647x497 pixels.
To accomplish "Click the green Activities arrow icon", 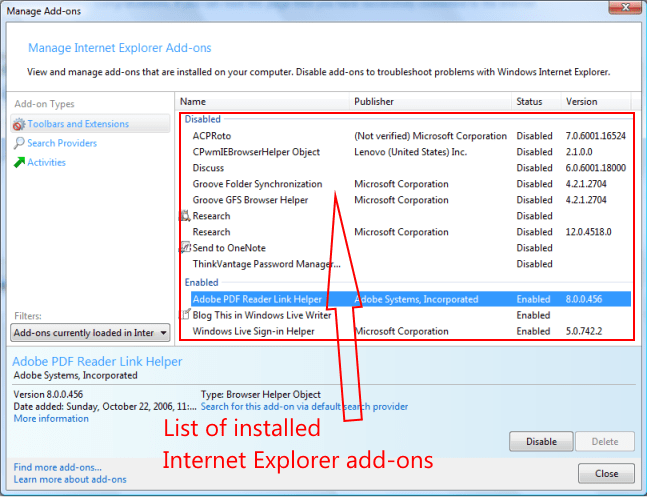I will [x=19, y=162].
